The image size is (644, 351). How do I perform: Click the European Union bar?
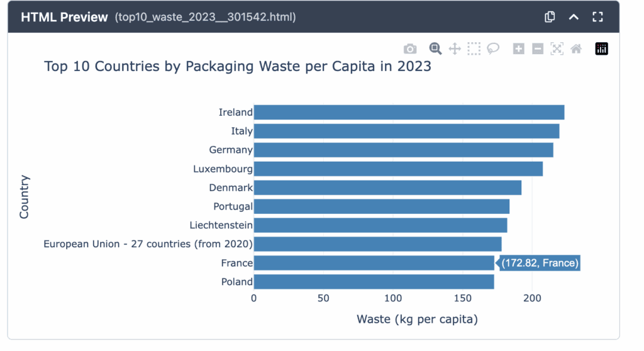pos(377,244)
